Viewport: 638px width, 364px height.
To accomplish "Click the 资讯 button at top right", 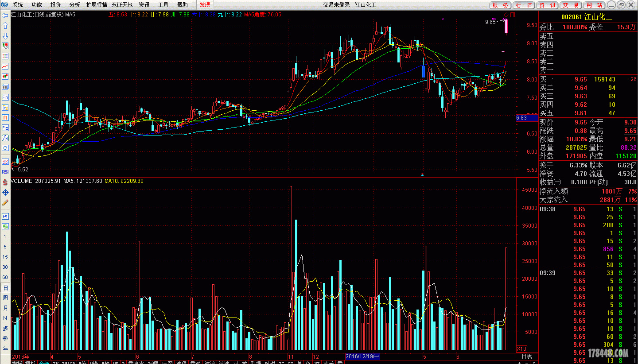I will click(548, 5).
